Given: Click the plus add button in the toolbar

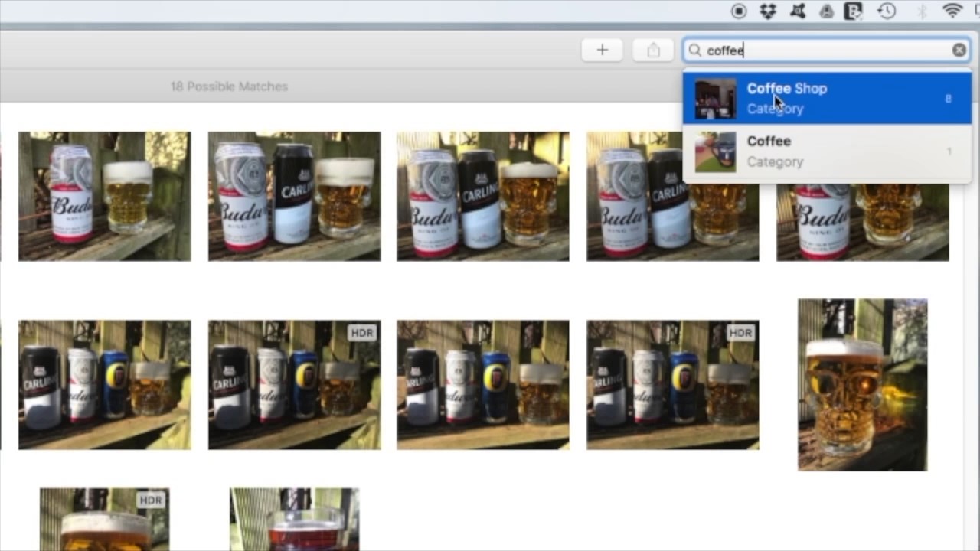Looking at the screenshot, I should tap(602, 51).
